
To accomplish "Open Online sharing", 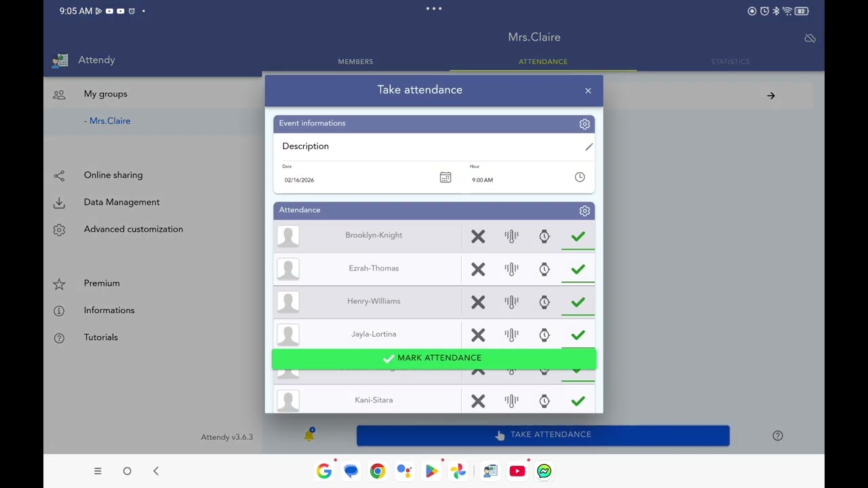I will (113, 175).
